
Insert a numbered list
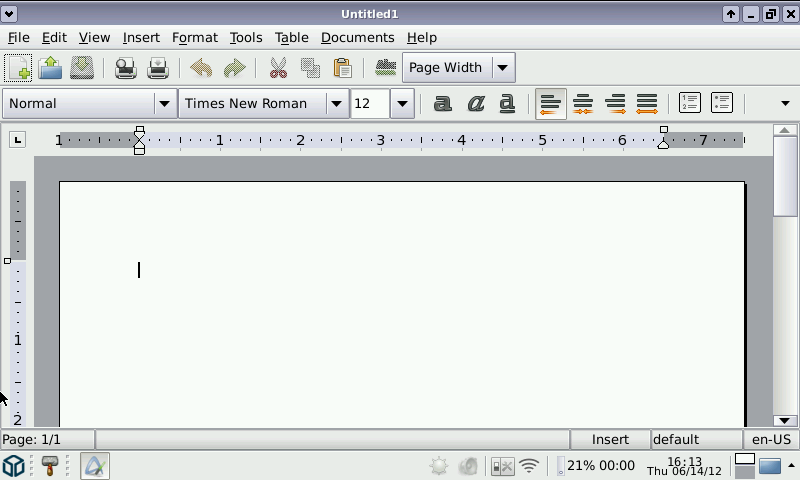tap(689, 103)
